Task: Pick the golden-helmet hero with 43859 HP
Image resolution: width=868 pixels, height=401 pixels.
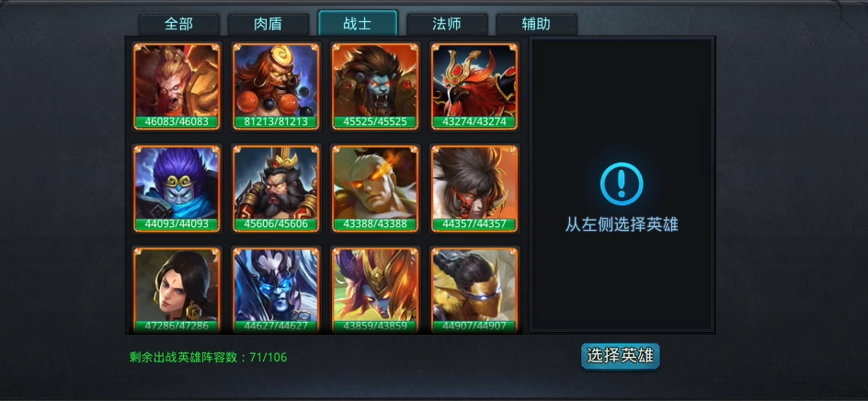Action: tap(375, 291)
